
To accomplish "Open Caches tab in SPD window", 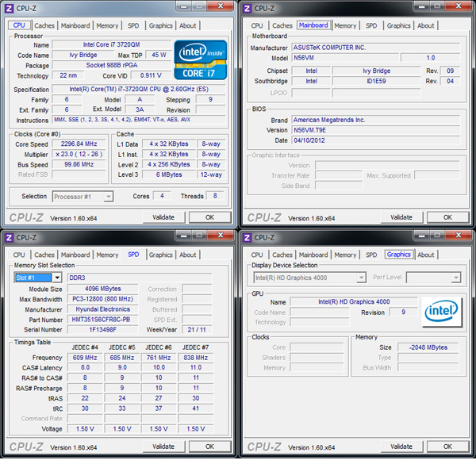I will click(x=44, y=255).
